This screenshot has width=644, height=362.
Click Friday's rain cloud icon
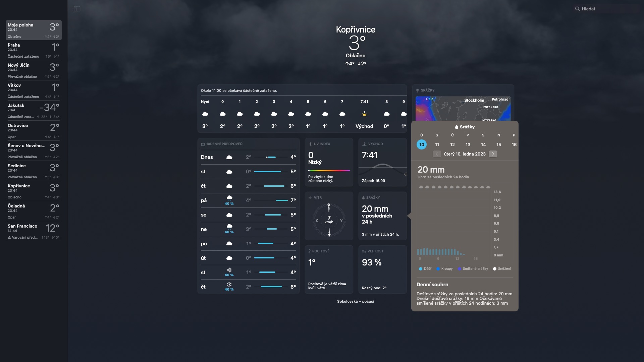click(229, 198)
